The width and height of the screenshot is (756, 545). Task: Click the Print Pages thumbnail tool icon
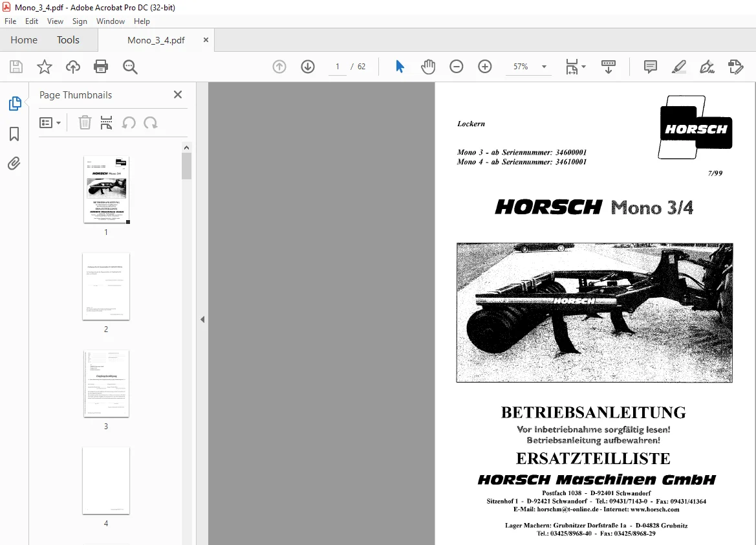(x=106, y=122)
